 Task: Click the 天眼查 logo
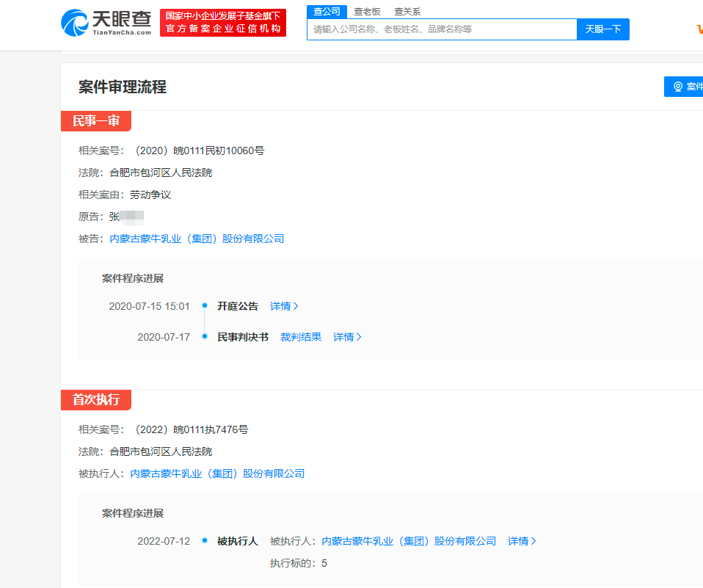(106, 23)
